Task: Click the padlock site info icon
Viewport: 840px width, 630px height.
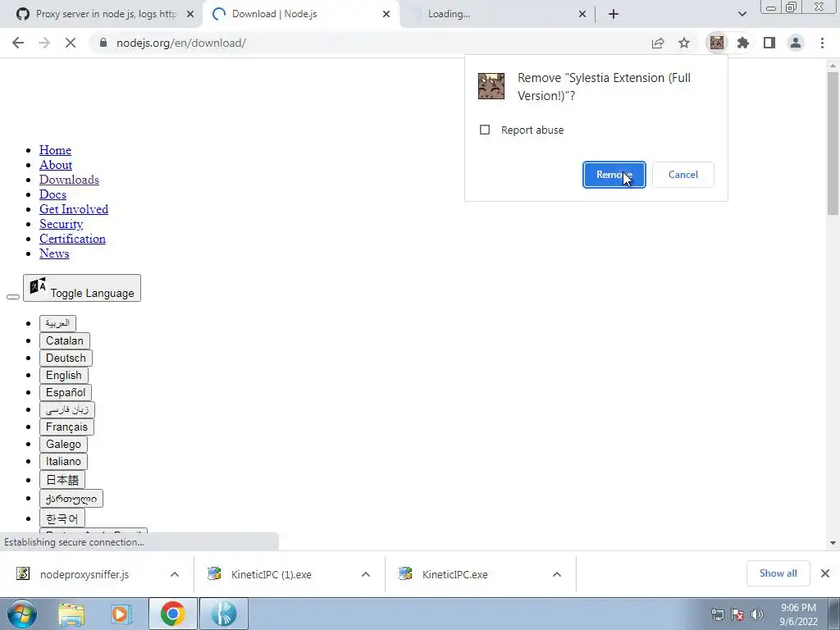Action: [103, 43]
